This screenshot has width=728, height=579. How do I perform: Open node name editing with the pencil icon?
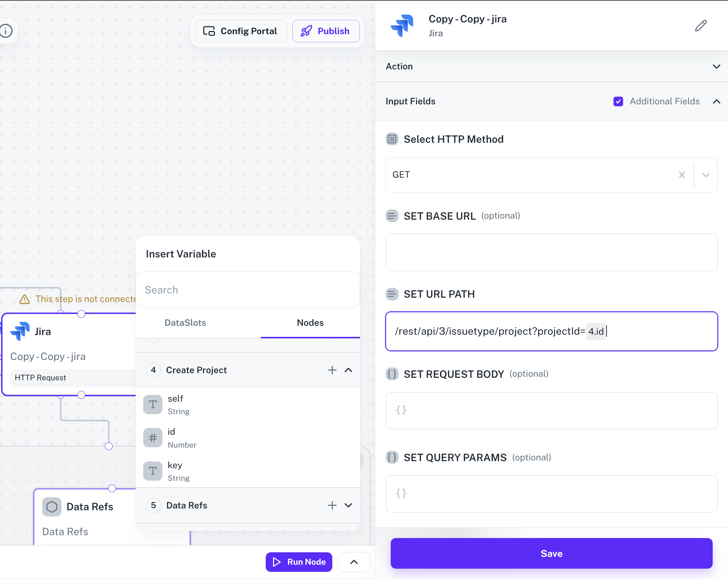pyautogui.click(x=701, y=26)
